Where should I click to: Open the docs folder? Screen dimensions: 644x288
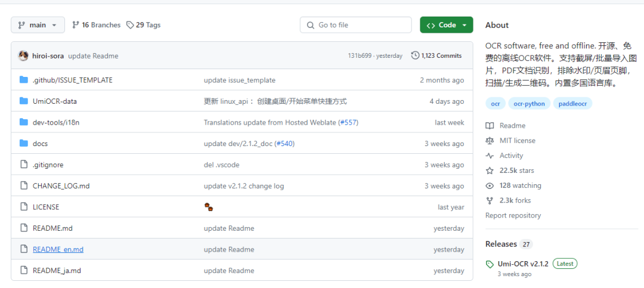coord(41,144)
